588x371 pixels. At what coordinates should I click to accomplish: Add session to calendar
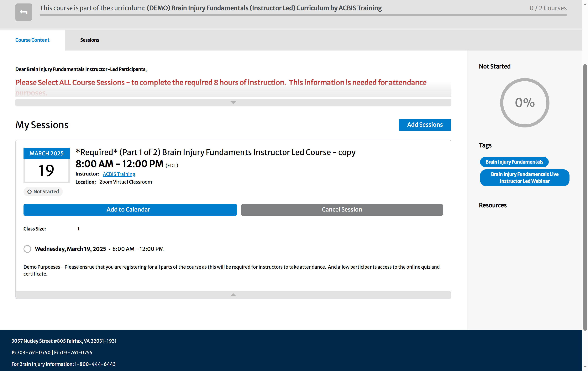[130, 210]
